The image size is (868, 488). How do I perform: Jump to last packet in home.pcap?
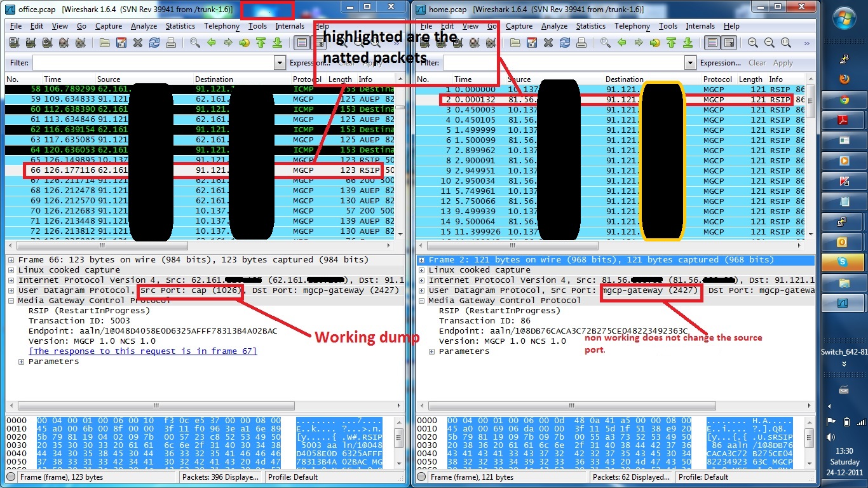688,43
